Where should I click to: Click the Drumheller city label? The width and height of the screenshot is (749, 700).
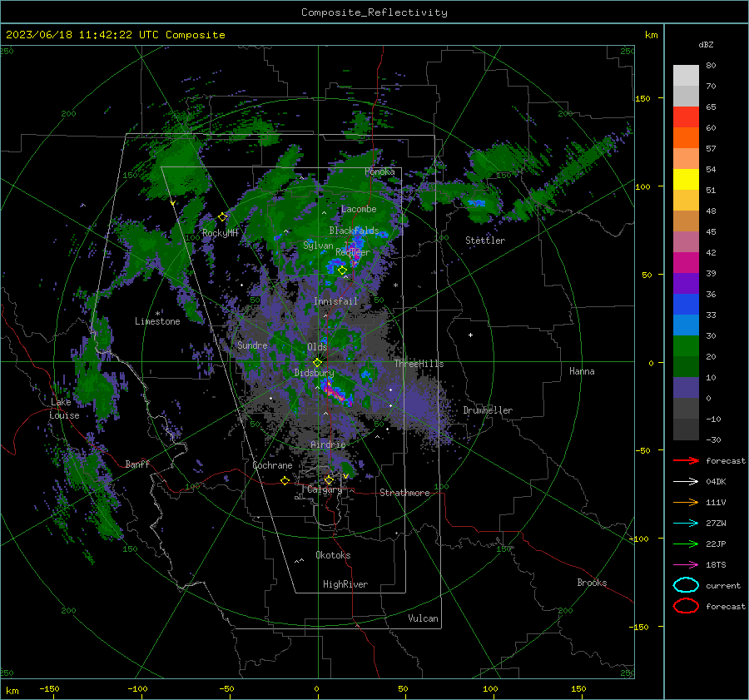coord(488,410)
